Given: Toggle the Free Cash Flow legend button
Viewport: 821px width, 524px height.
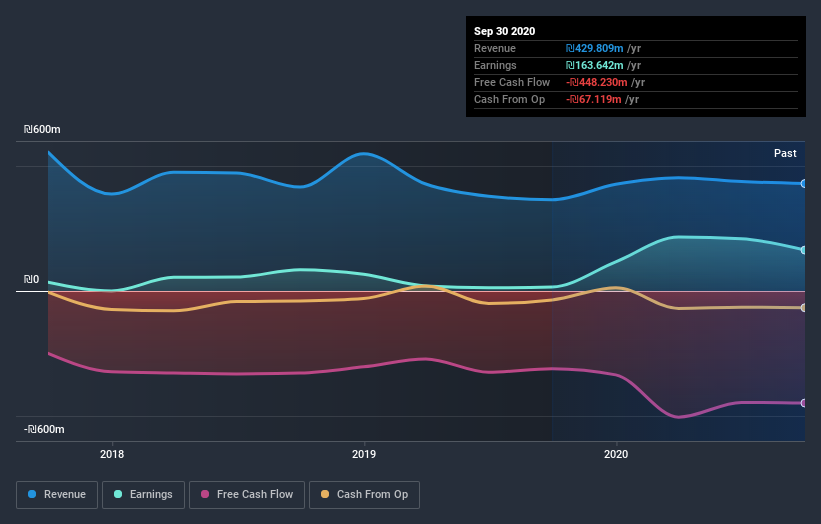Looking at the screenshot, I should [247, 495].
